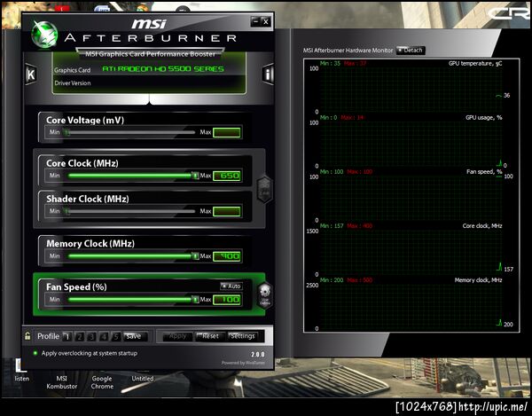Open MSI Kombustor desktop shortcut
532x416 pixels.
click(62, 382)
